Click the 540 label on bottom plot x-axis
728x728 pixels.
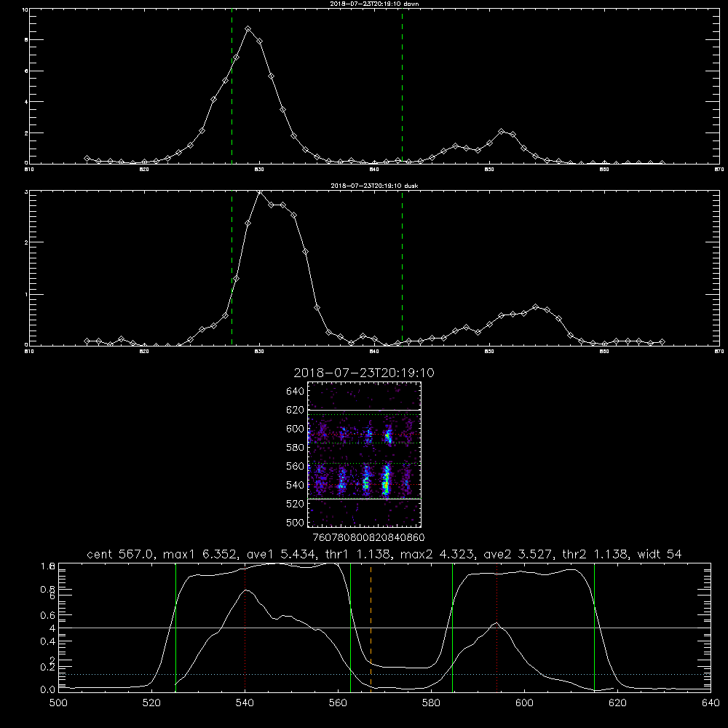tap(245, 703)
